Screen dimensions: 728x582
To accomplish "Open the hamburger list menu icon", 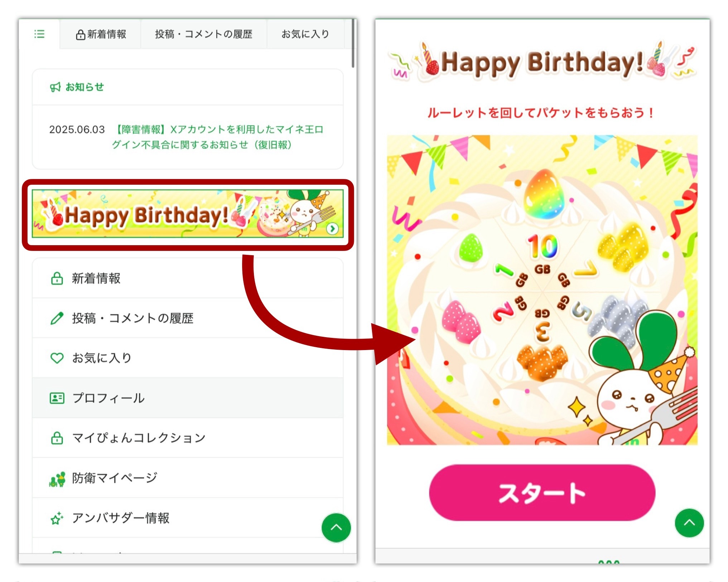I will point(39,34).
